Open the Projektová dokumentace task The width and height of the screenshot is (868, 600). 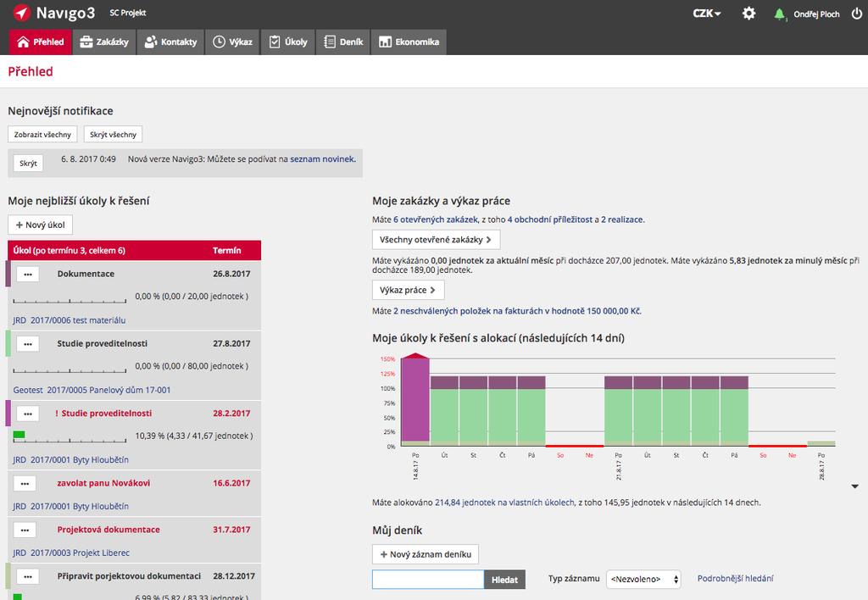[x=108, y=530]
